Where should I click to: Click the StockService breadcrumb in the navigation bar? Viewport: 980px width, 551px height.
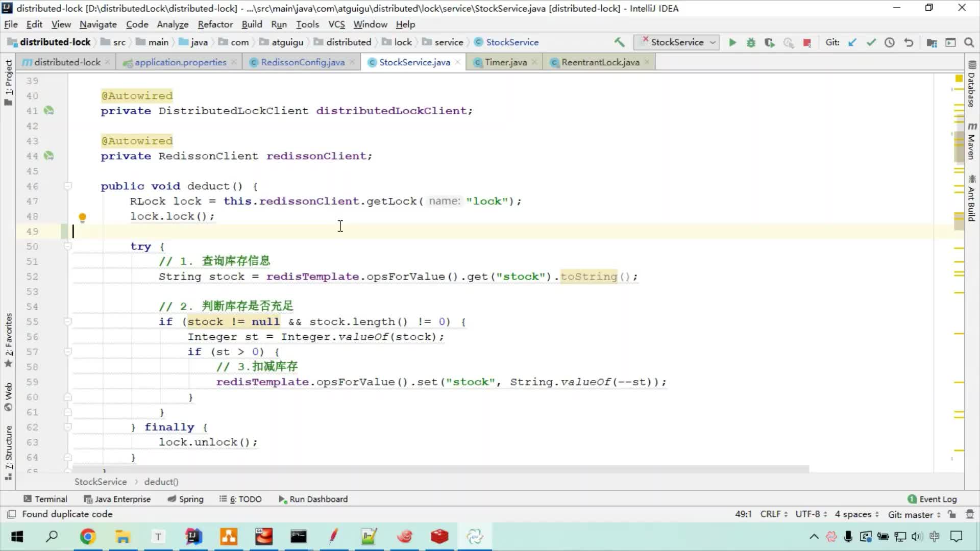pos(506,42)
